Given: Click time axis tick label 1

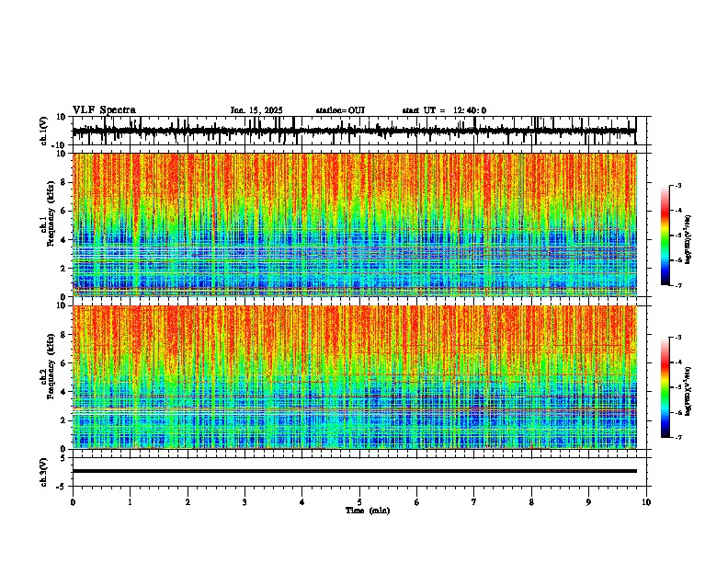Looking at the screenshot, I should [x=130, y=502].
